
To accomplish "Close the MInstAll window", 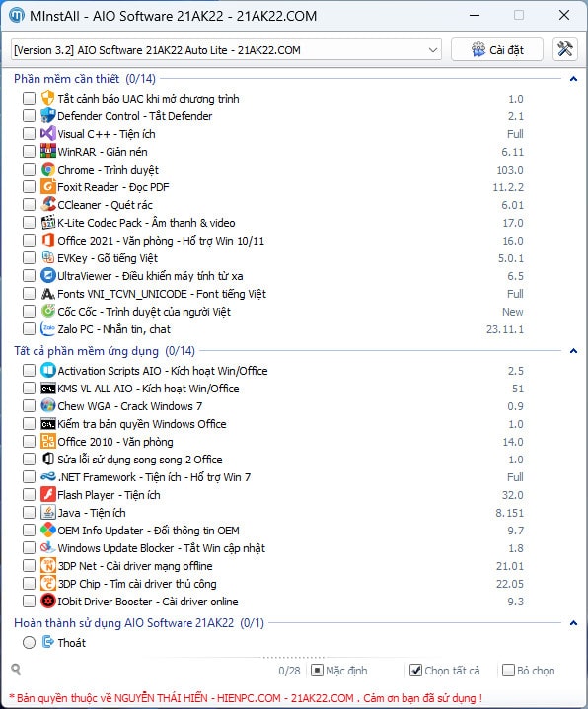I will click(x=564, y=15).
